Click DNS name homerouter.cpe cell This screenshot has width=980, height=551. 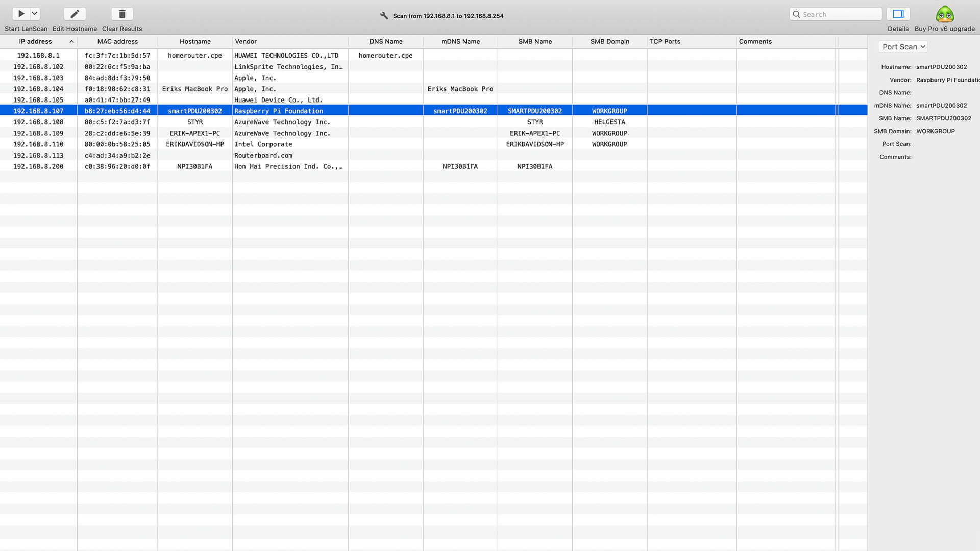coord(386,55)
